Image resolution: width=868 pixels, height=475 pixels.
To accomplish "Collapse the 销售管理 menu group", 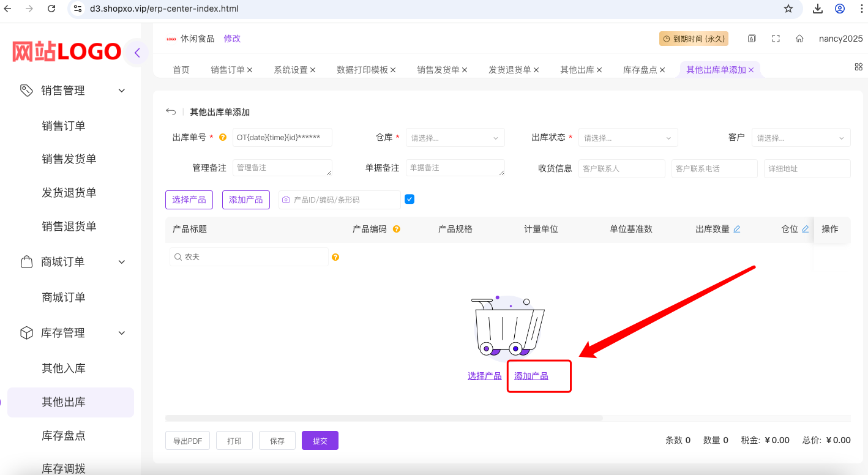I will (122, 91).
